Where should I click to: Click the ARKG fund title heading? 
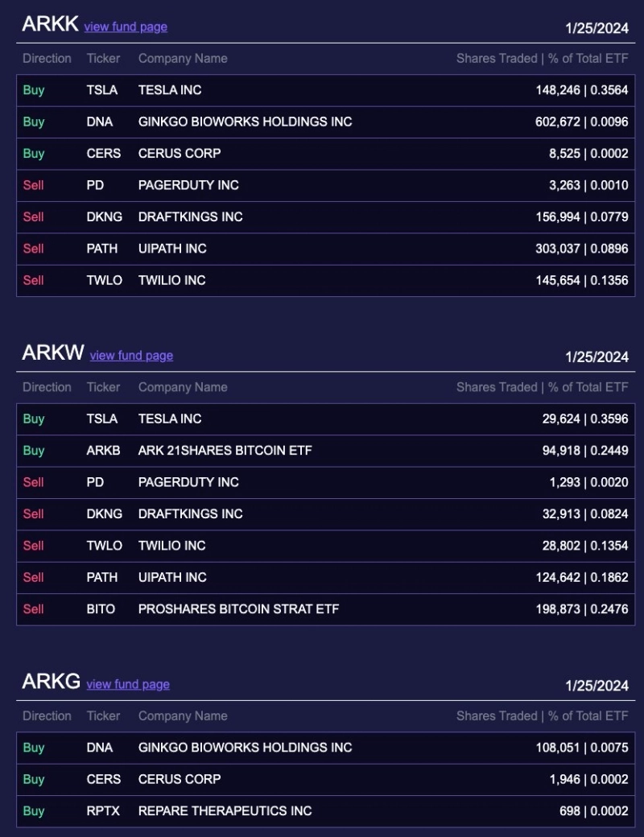pos(51,682)
